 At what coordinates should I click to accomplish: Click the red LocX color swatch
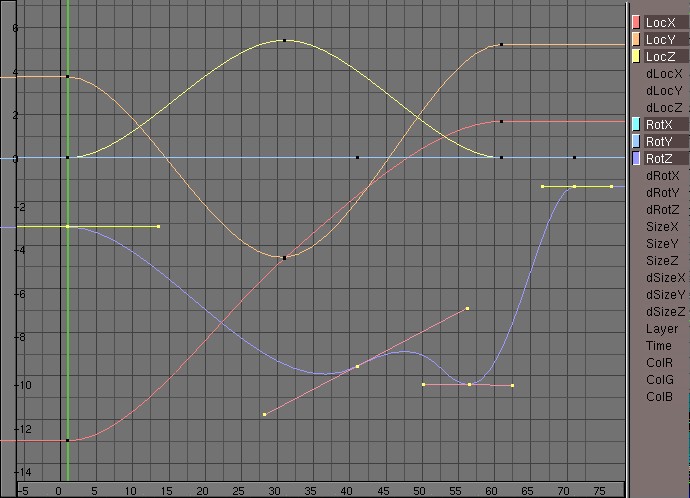click(x=636, y=22)
